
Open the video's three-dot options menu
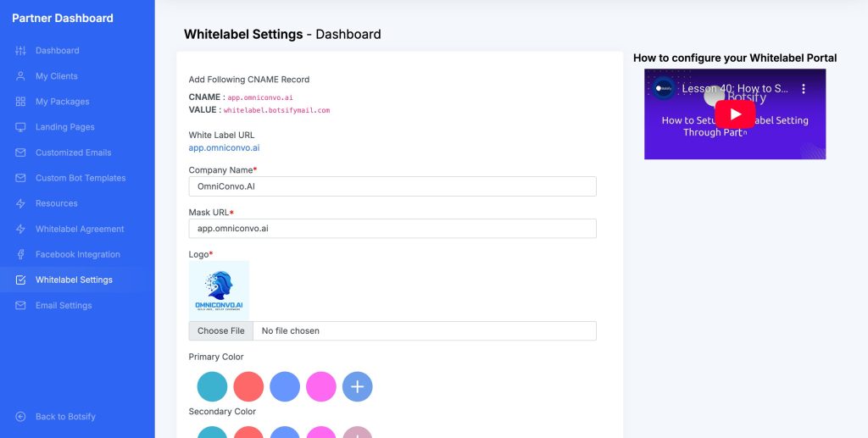point(804,88)
